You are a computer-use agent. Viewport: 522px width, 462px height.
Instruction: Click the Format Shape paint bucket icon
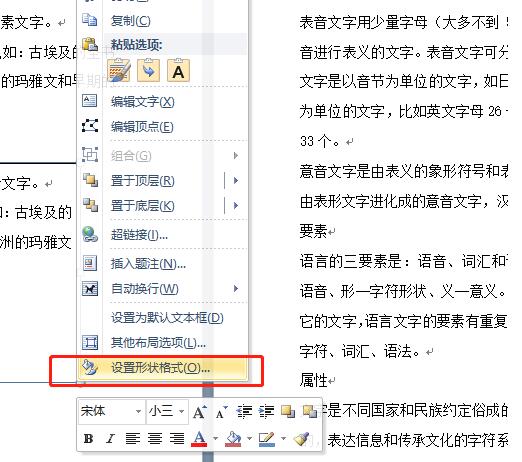point(90,367)
